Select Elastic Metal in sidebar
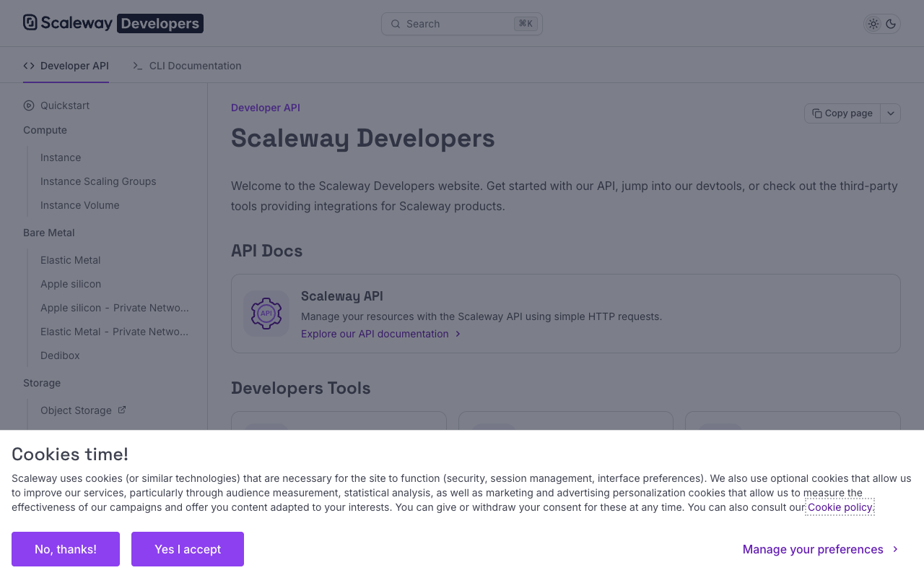Screen dimensions: 924x578 click(71, 260)
